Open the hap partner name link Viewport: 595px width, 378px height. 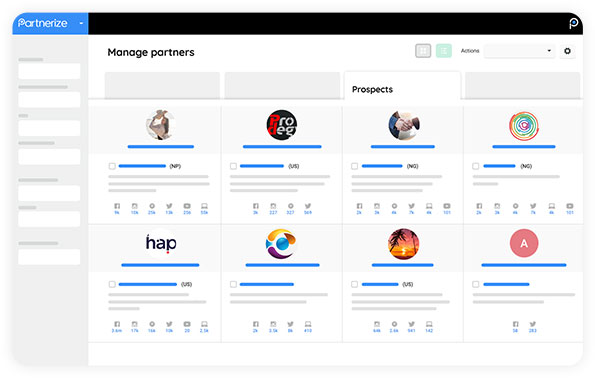tap(148, 284)
